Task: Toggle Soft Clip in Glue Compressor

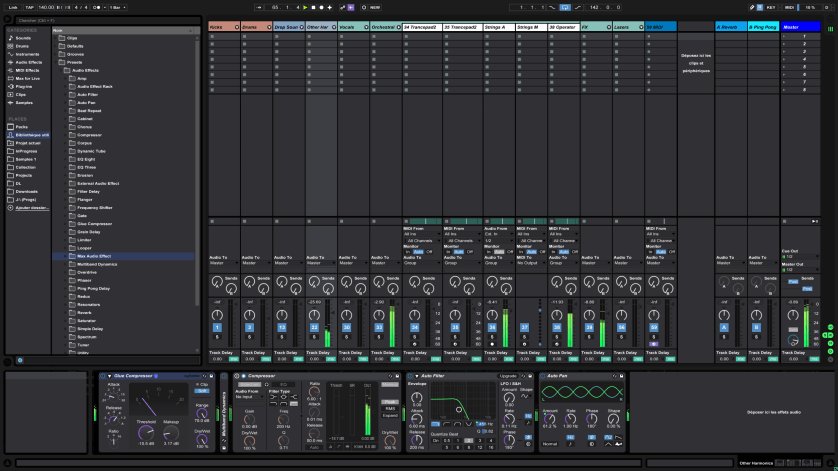Action: [x=201, y=391]
